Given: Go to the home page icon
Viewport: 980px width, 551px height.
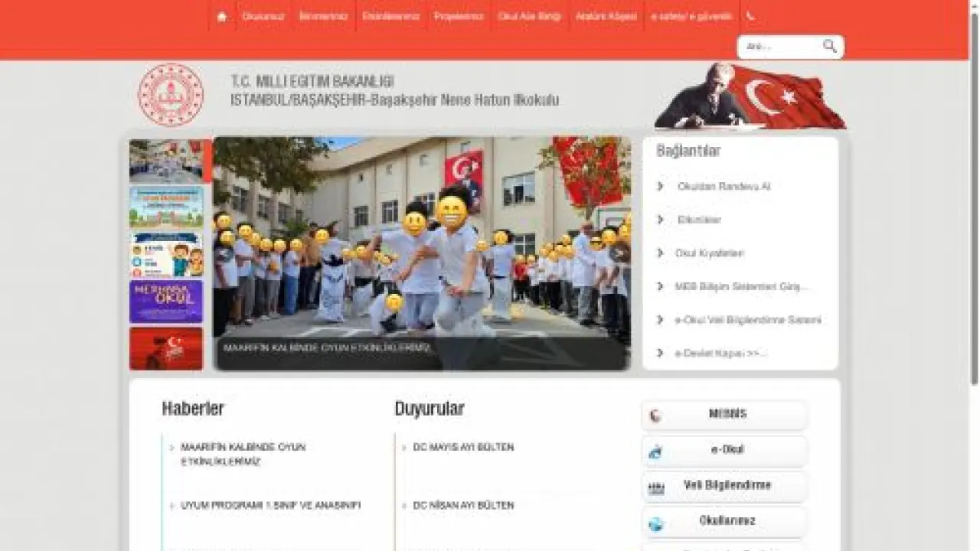Looking at the screenshot, I should [x=222, y=16].
